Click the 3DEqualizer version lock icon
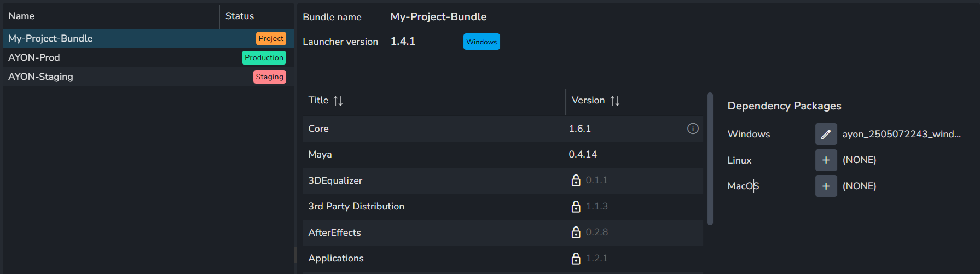 click(x=576, y=180)
